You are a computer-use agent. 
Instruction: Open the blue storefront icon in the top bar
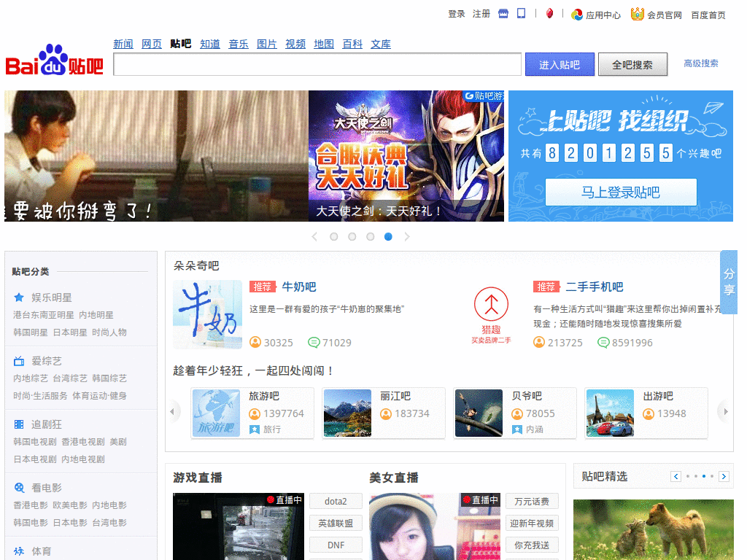pos(503,14)
